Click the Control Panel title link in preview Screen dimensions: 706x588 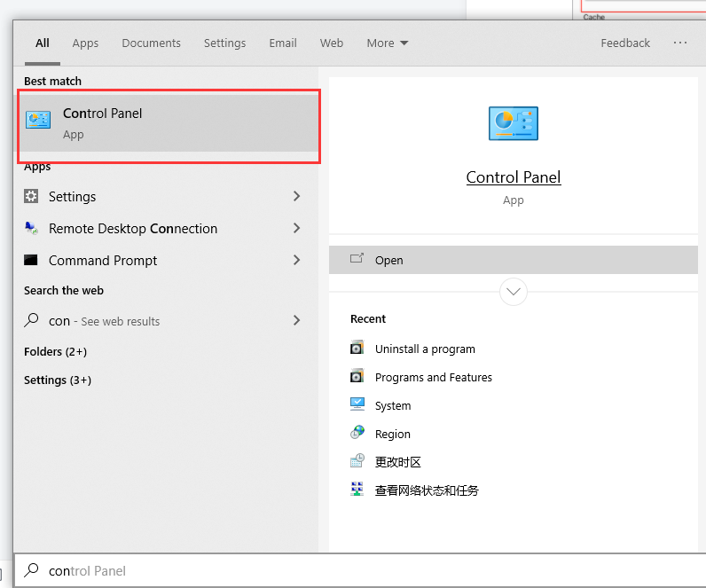click(514, 177)
